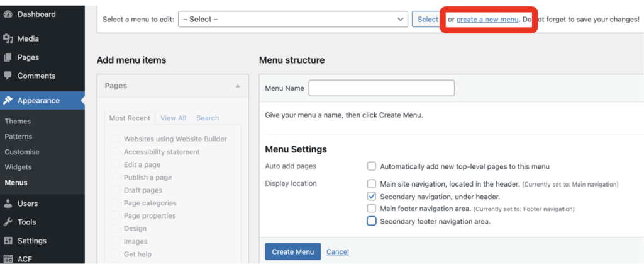The width and height of the screenshot is (644, 264).
Task: Enable automatically add new top-level pages
Action: [x=372, y=166]
